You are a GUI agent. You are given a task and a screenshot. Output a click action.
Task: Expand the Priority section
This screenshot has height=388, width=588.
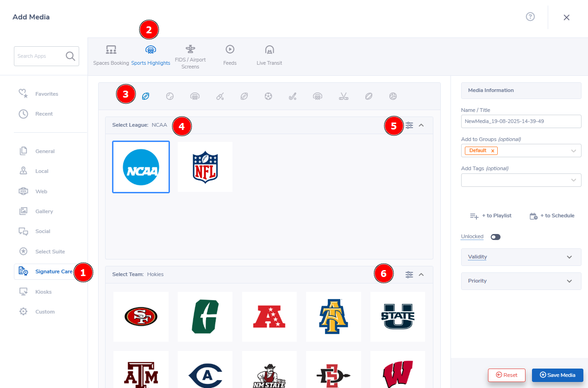[x=521, y=281]
